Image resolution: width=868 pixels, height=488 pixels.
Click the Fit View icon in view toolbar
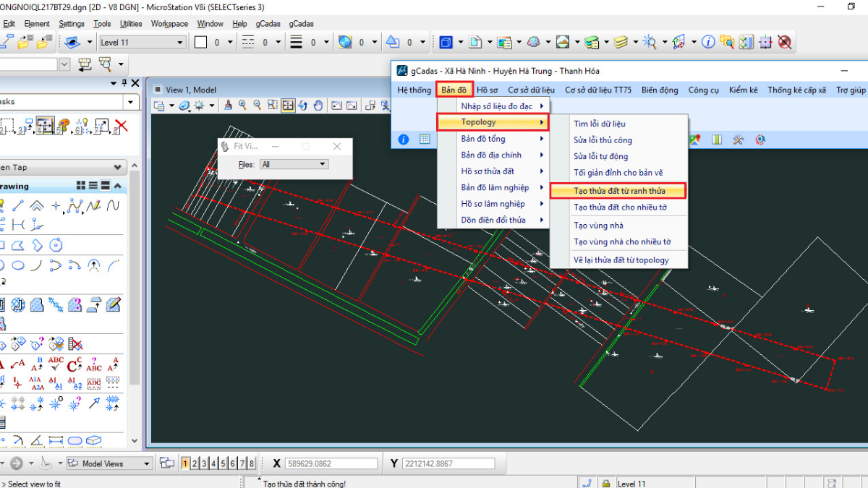[x=288, y=106]
